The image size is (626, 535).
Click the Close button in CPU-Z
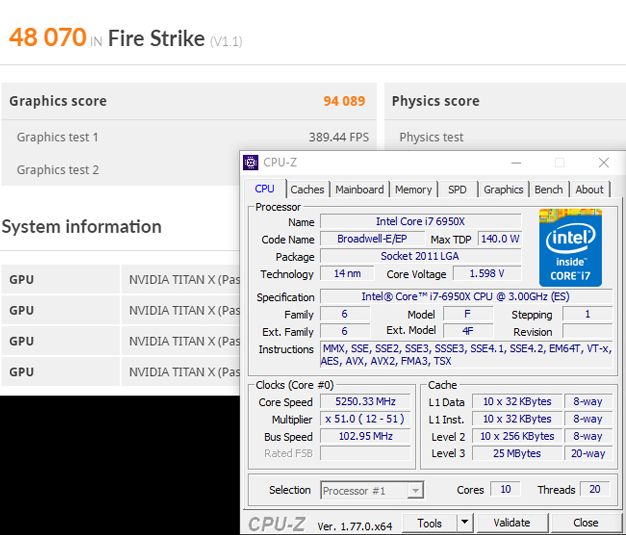point(585,522)
